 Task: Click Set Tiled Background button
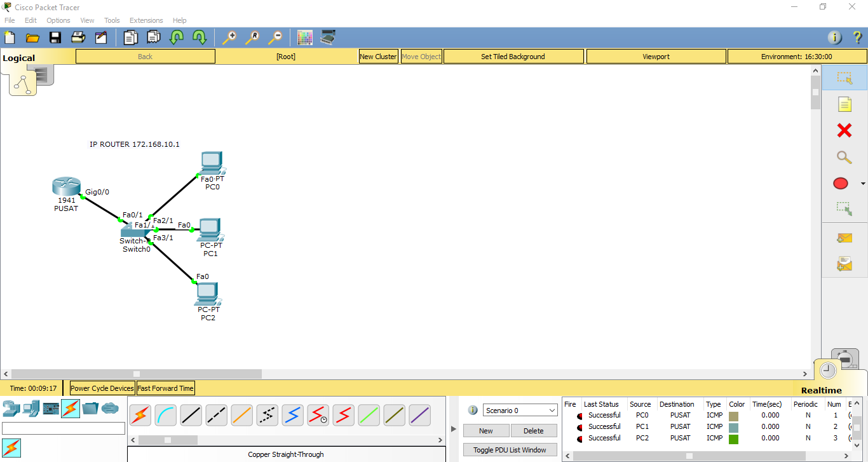pos(513,57)
